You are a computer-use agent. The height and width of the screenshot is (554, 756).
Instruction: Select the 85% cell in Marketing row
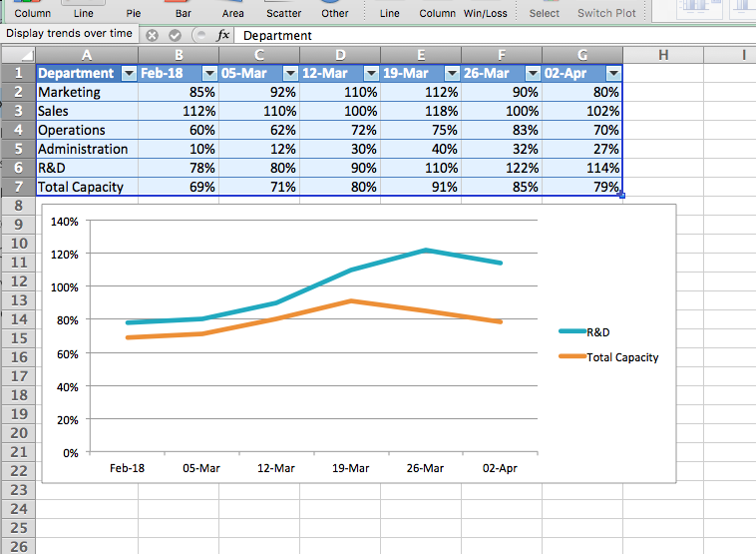coord(179,92)
